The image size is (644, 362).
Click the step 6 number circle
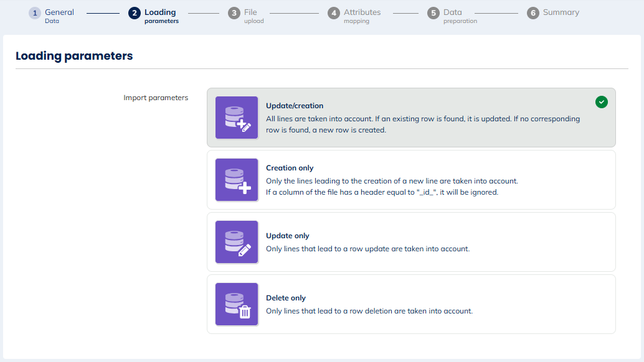coord(533,13)
